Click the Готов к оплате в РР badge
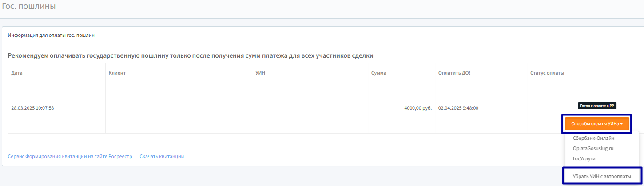The width and height of the screenshot is (644, 186). click(x=597, y=106)
